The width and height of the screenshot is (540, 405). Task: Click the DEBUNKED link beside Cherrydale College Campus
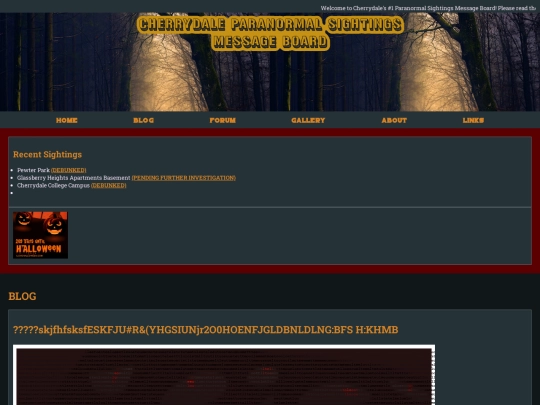108,185
